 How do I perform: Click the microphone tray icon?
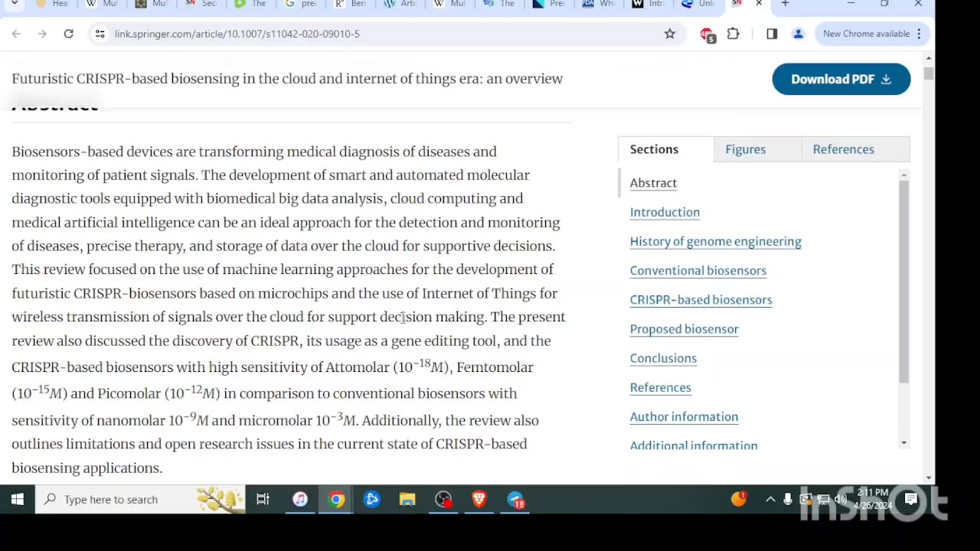(x=788, y=500)
